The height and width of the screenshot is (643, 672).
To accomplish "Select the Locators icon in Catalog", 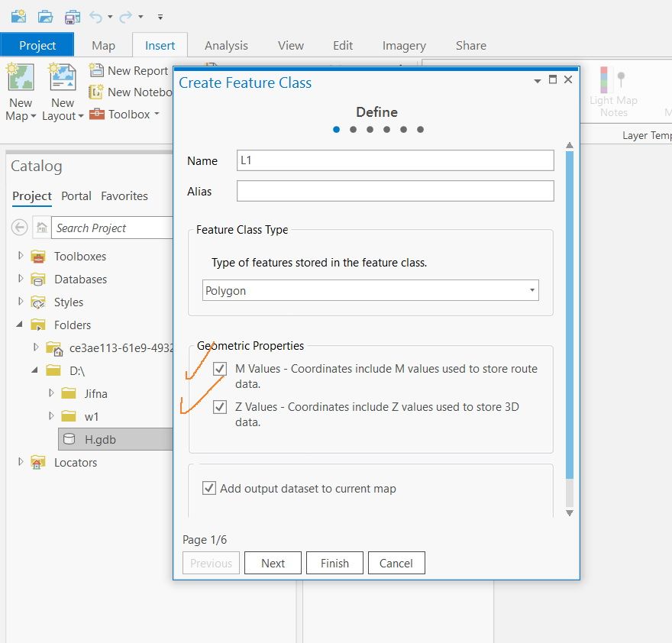I will [38, 463].
